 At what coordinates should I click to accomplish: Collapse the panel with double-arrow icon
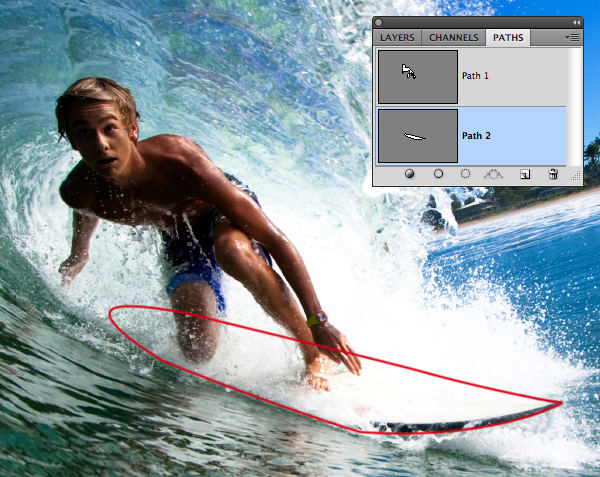(576, 23)
